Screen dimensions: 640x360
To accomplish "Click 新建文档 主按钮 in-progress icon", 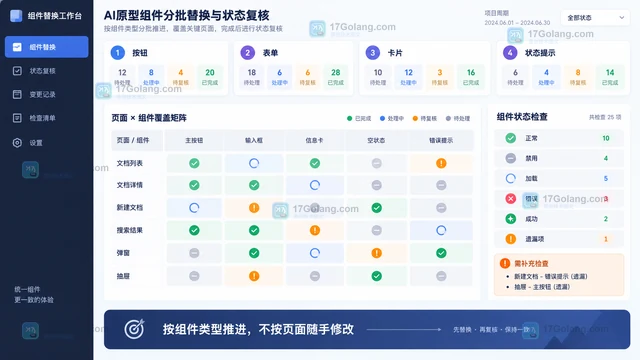I will pyautogui.click(x=194, y=208).
